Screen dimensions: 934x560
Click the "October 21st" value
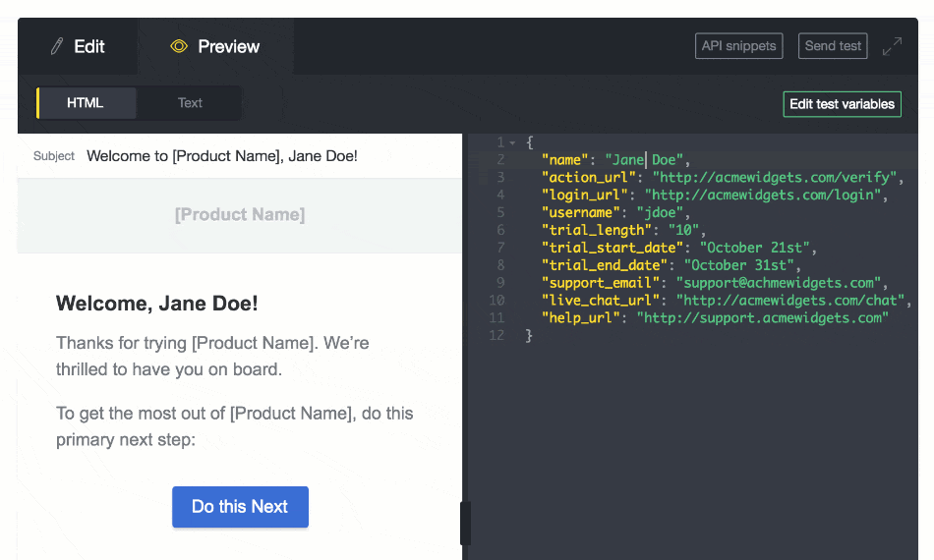pyautogui.click(x=755, y=248)
